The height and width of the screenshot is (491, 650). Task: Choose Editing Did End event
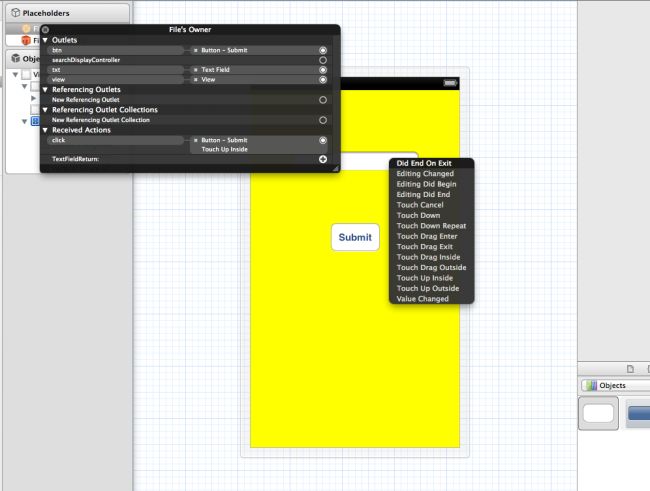click(x=432, y=194)
